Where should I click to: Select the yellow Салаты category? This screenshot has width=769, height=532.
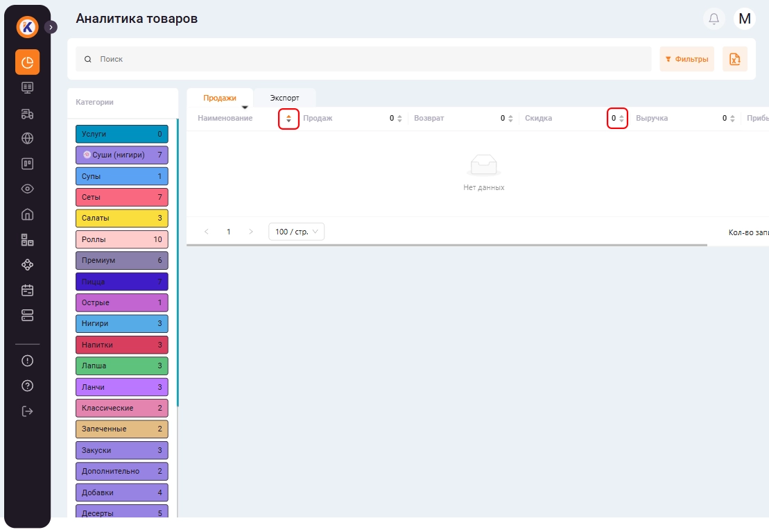coord(121,218)
